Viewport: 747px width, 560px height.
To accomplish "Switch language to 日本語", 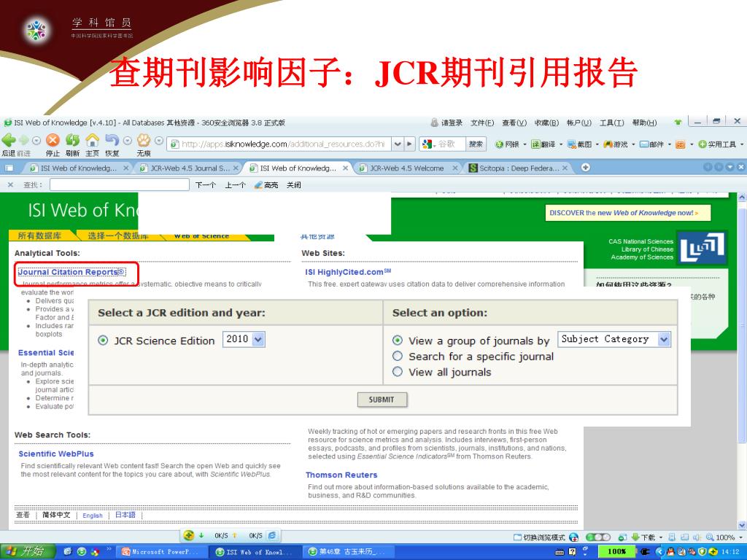I will tap(125, 515).
